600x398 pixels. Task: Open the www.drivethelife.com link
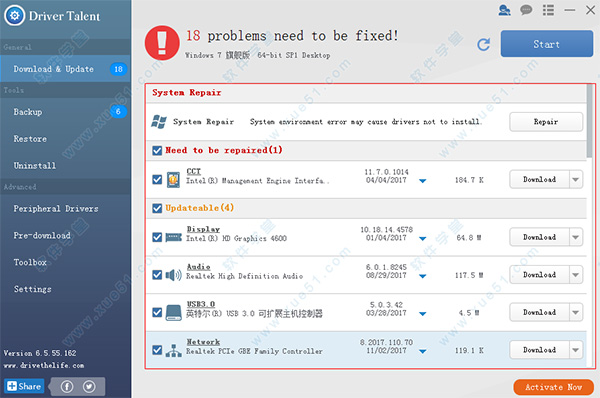(44, 365)
